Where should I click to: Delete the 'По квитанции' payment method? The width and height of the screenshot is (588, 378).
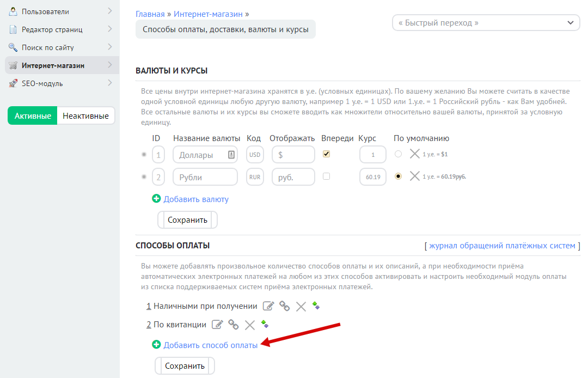(x=250, y=325)
